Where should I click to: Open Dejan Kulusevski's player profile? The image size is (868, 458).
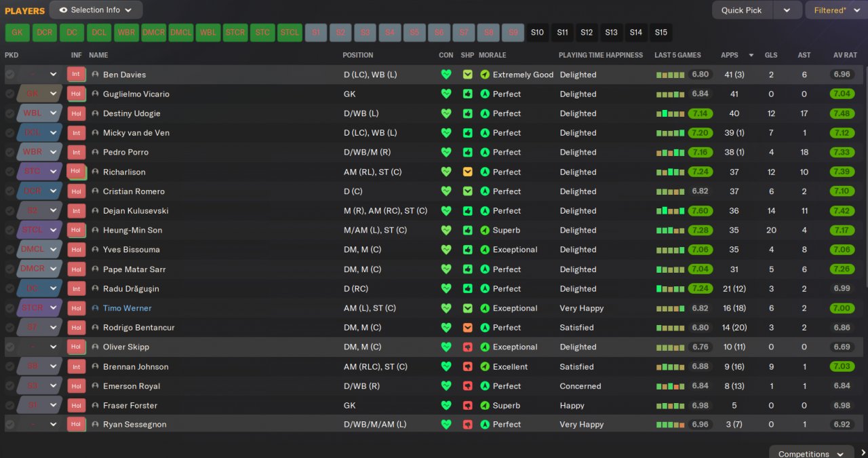point(136,211)
